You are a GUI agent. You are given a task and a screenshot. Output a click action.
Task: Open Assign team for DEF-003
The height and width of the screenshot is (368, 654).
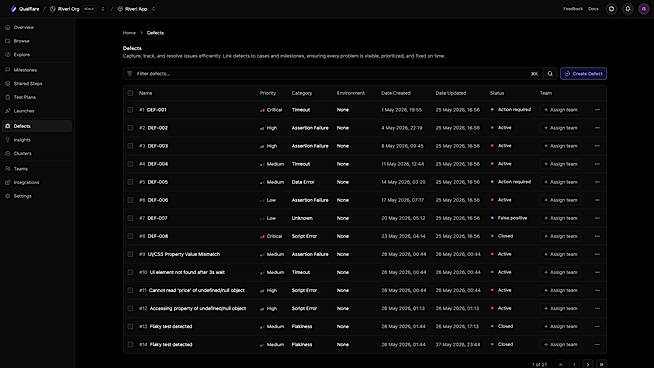[561, 146]
